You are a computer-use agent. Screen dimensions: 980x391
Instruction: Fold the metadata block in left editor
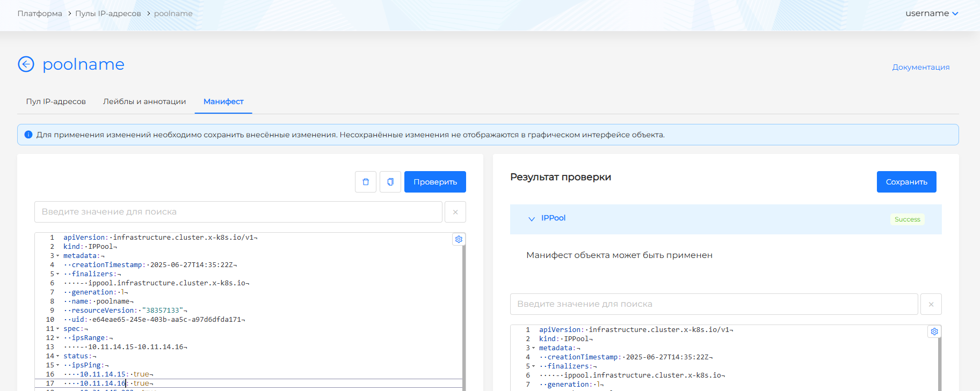(x=58, y=256)
